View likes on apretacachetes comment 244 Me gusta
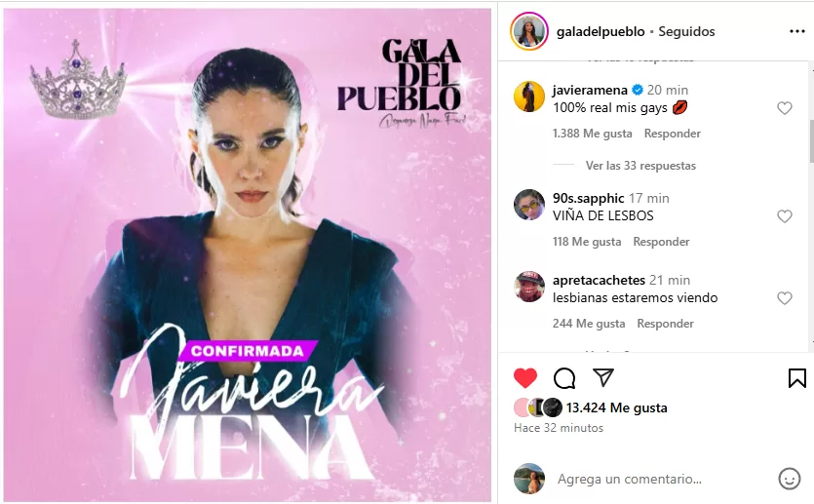 click(x=589, y=324)
